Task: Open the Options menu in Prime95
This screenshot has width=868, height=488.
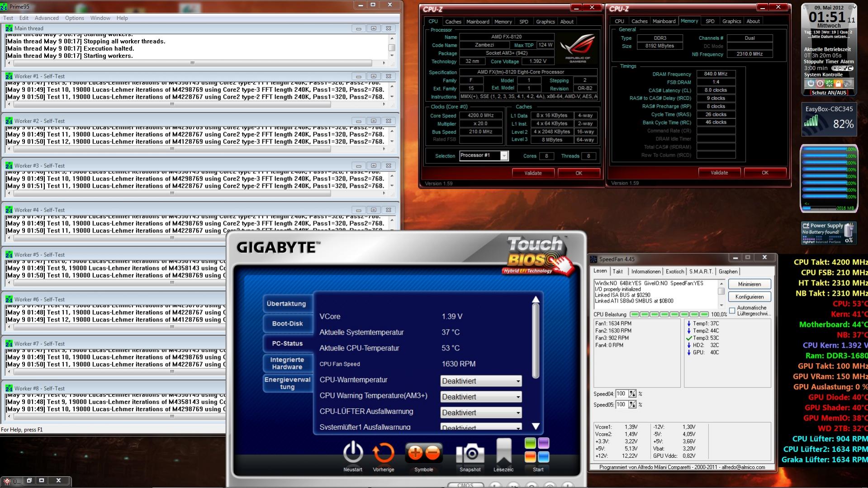Action: coord(74,18)
